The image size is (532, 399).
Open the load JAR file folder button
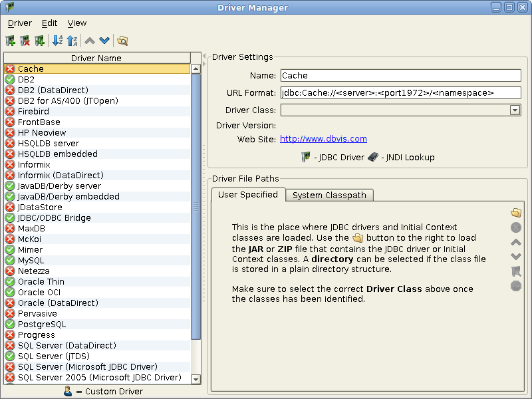516,213
